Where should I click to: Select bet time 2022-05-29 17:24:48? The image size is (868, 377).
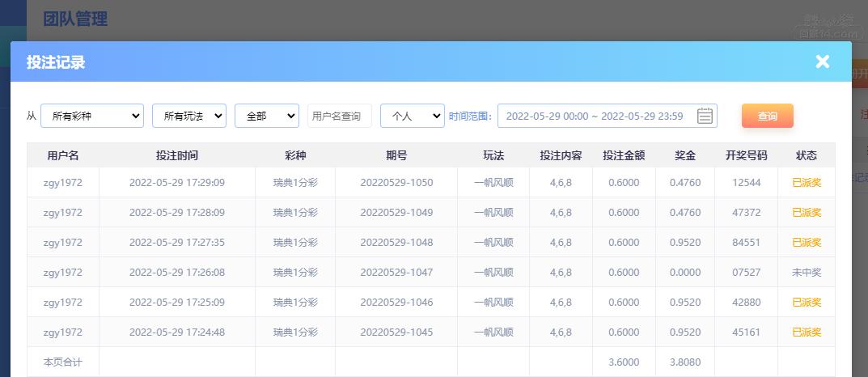point(177,333)
